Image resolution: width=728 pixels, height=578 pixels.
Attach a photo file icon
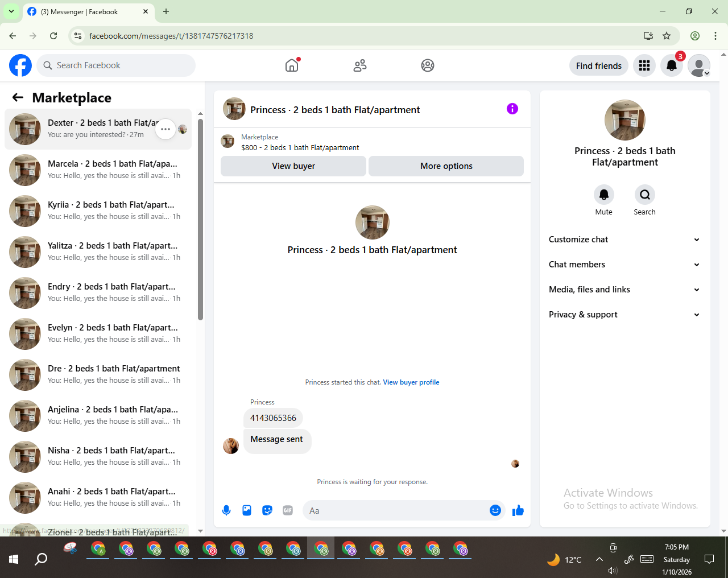click(247, 510)
